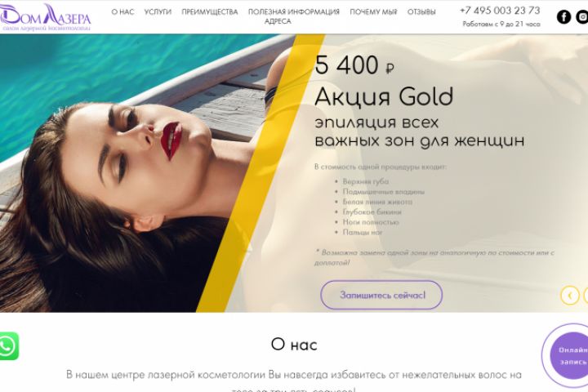Image resolution: width=588 pixels, height=392 pixels.
Task: Open the АДРЕСА navigation link
Action: coord(278,21)
